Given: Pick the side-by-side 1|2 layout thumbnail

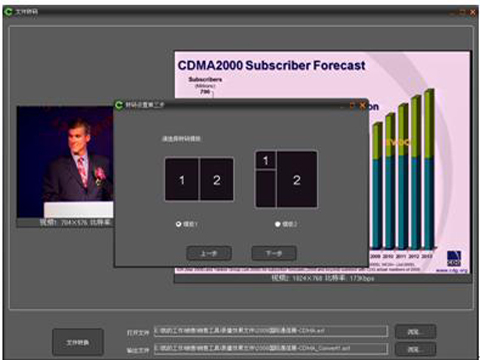Looking at the screenshot, I should (x=199, y=179).
